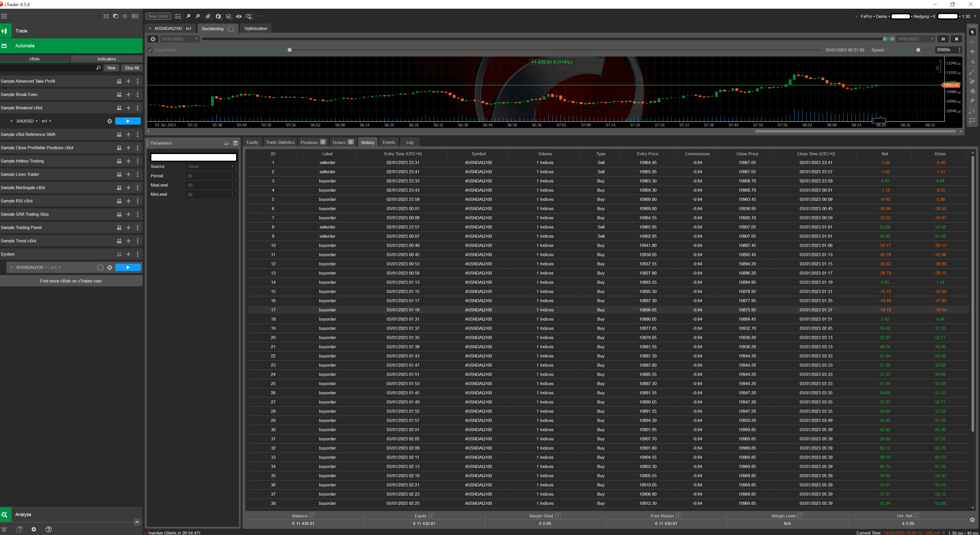Click the Stop All button

132,68
